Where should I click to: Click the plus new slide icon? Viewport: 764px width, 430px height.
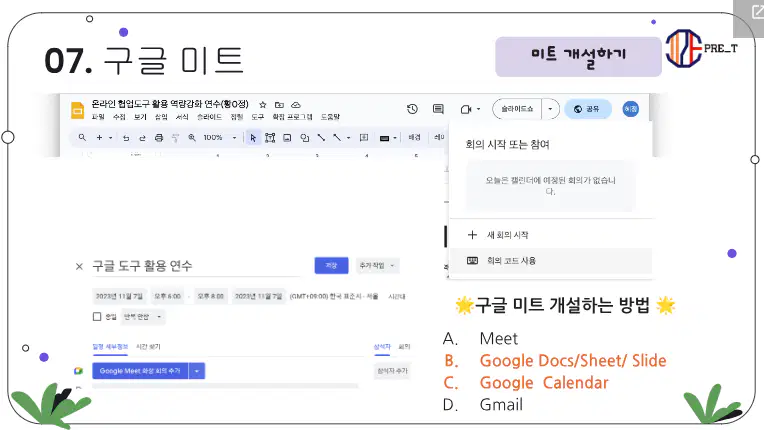point(99,138)
